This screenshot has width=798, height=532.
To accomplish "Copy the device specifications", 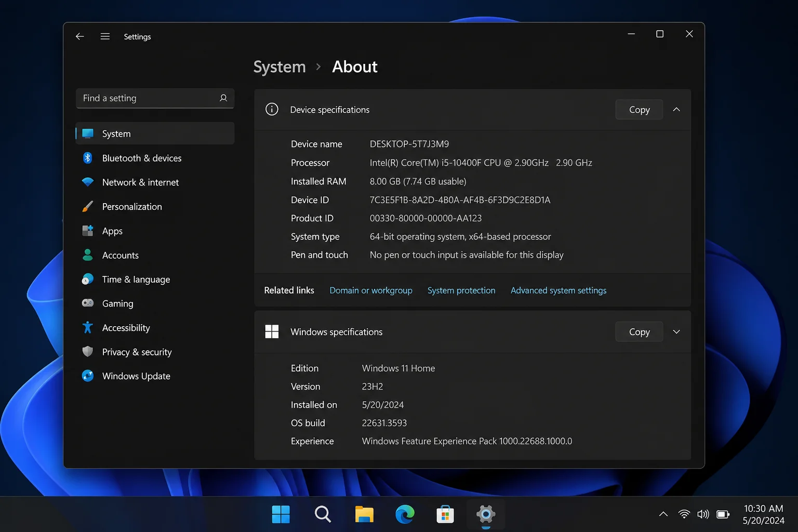I will [x=639, y=109].
